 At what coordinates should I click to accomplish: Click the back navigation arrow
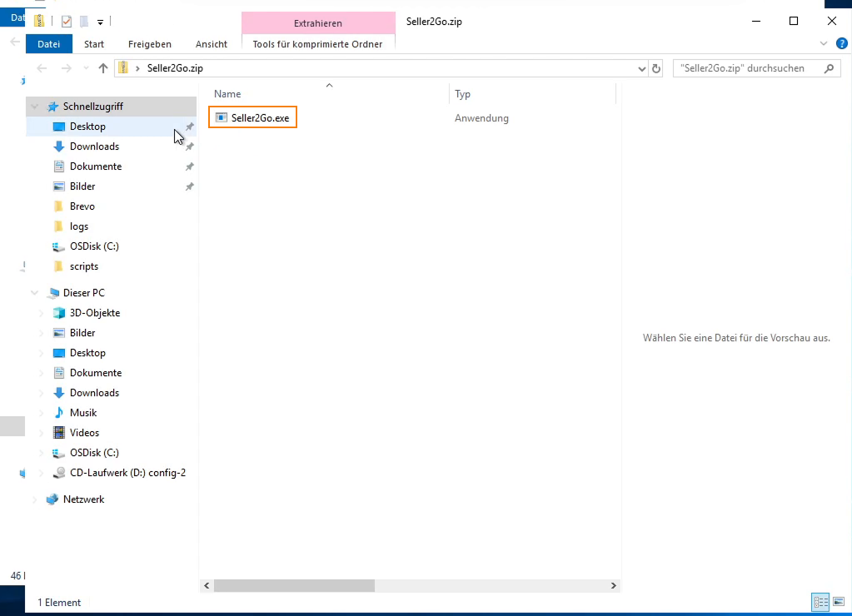pyautogui.click(x=42, y=68)
